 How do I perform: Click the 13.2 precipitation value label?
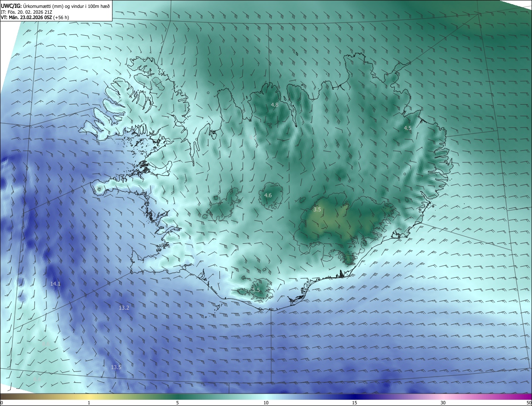pyautogui.click(x=124, y=308)
